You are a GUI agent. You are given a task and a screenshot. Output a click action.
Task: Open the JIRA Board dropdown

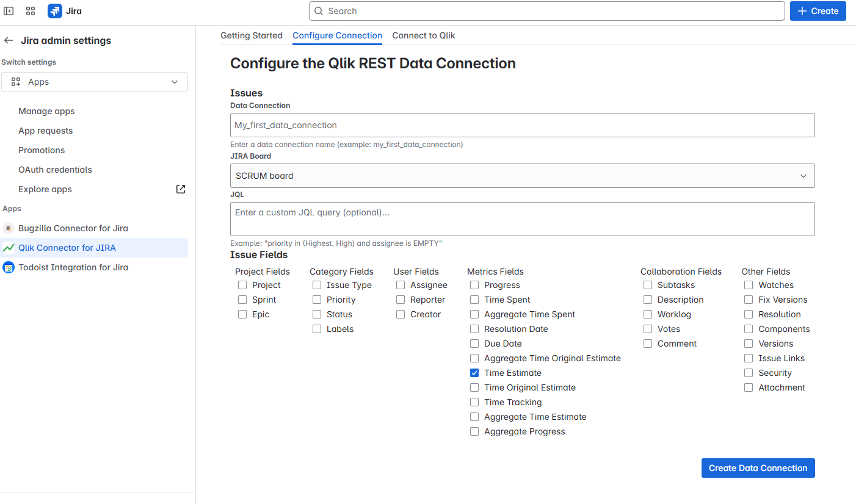point(523,176)
